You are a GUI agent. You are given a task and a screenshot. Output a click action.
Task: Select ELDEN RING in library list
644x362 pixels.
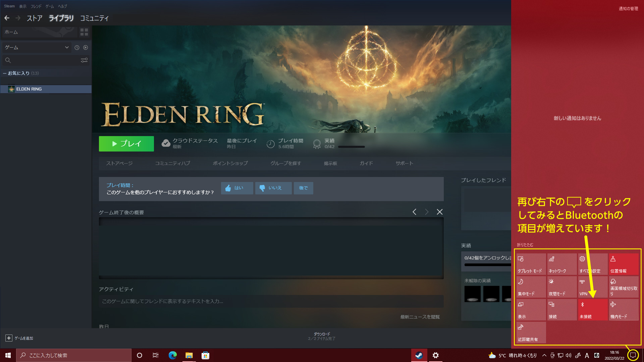[x=46, y=89]
